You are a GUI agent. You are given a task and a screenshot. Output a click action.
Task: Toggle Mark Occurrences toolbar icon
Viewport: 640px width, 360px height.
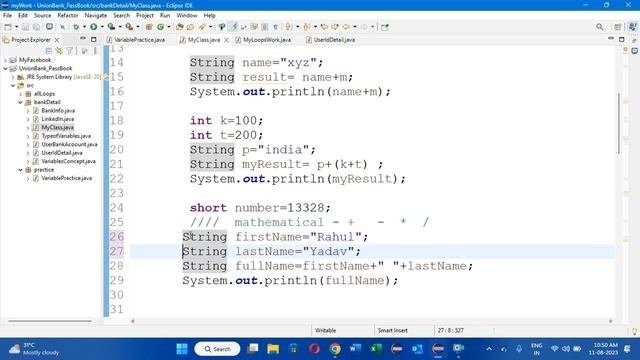[x=233, y=27]
